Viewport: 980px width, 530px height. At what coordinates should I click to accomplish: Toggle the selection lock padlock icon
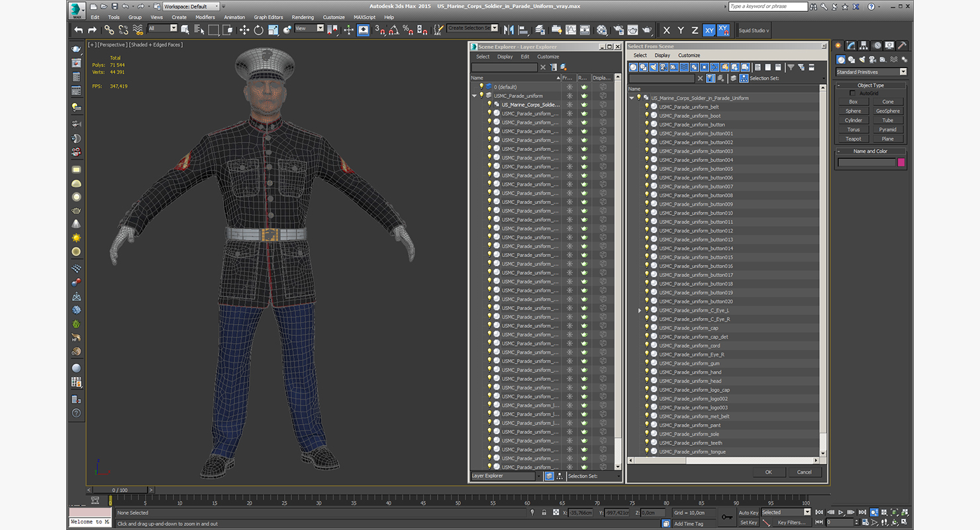click(544, 512)
